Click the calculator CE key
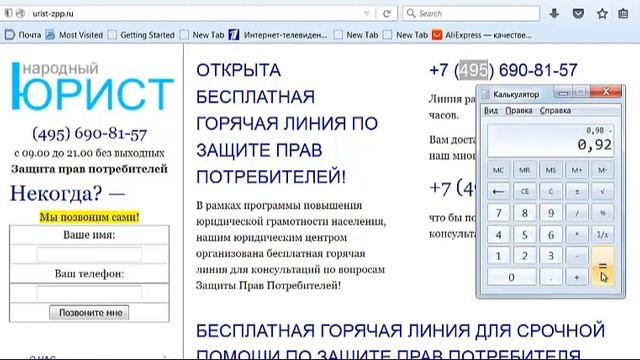640x360 pixels. 524,191
